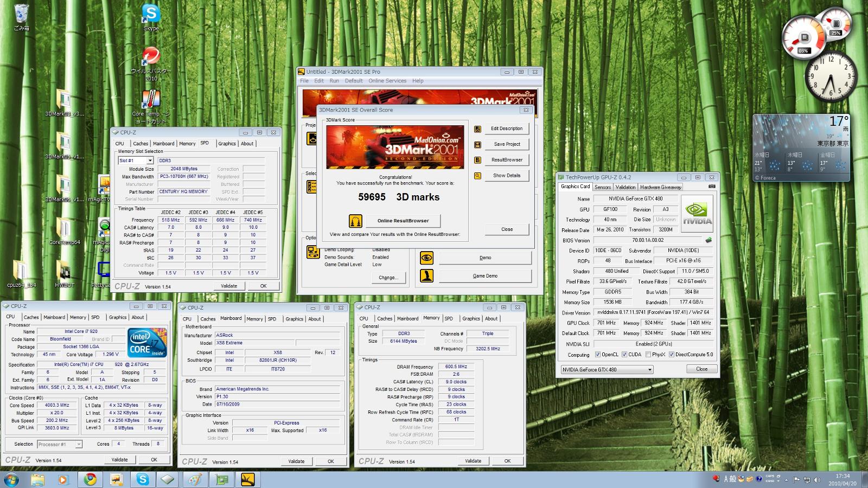Click Close button in GPU-Z window
The image size is (868, 488).
coord(701,369)
